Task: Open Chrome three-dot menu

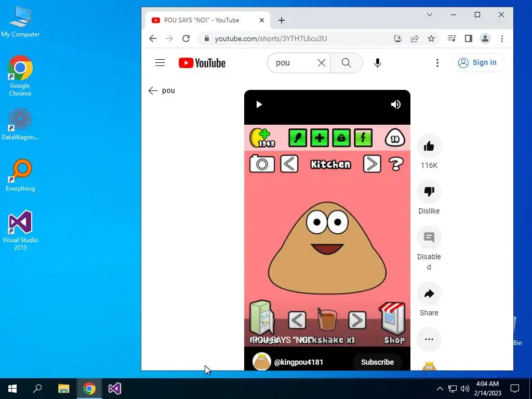Action: tap(502, 38)
